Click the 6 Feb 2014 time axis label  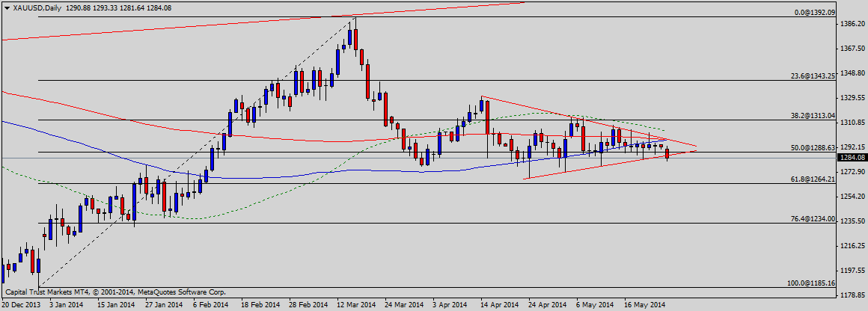tap(210, 305)
